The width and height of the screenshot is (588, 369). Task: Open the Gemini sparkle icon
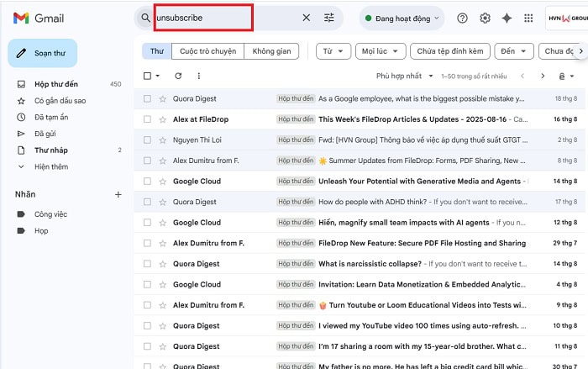click(x=507, y=18)
